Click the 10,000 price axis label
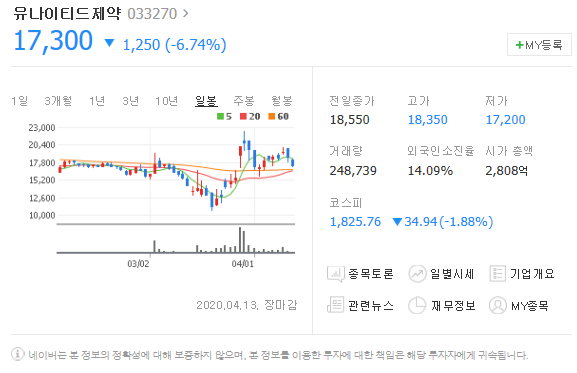577x373 pixels. tap(42, 215)
